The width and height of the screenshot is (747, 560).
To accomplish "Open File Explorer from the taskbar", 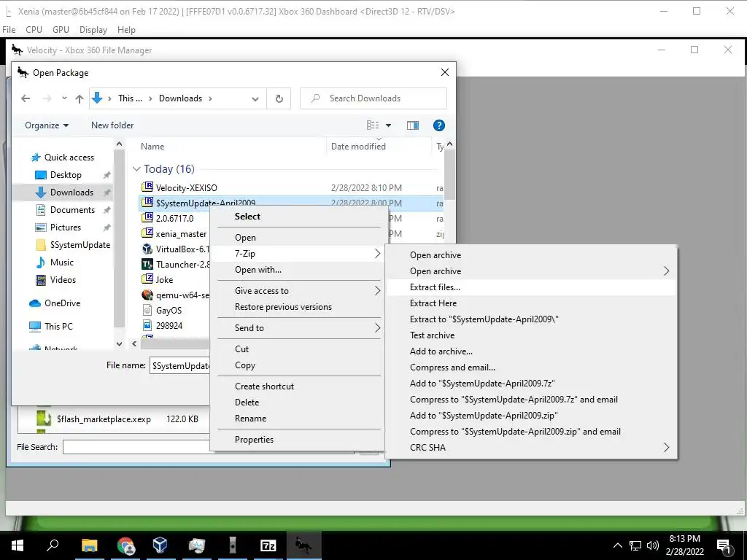I will click(x=89, y=545).
